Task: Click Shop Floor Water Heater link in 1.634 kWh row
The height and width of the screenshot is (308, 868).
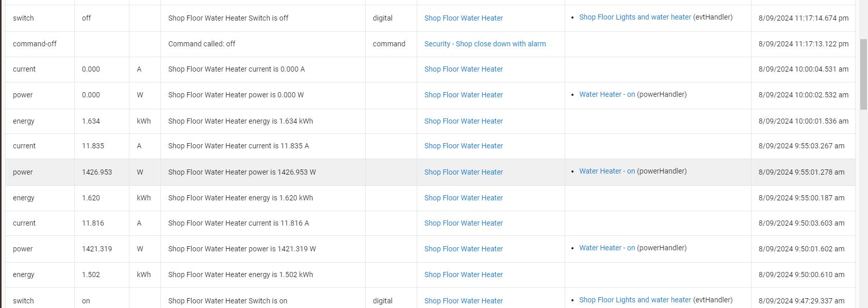Action: (x=463, y=121)
